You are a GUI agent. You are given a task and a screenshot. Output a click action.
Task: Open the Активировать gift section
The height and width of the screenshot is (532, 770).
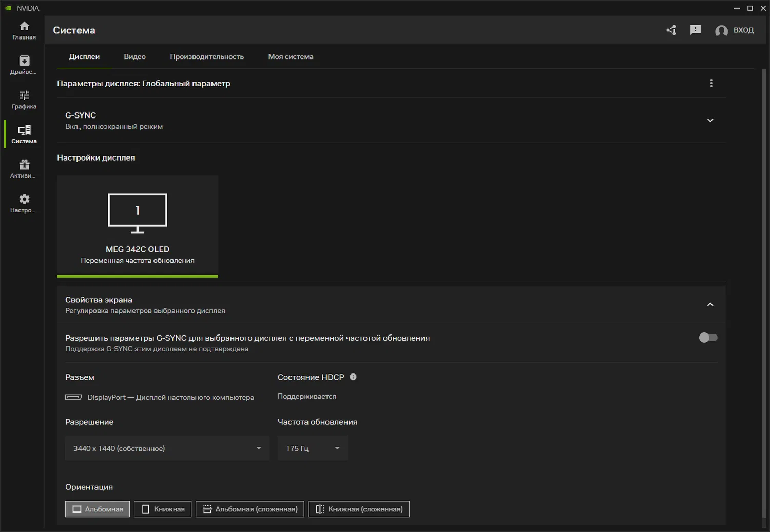tap(24, 169)
